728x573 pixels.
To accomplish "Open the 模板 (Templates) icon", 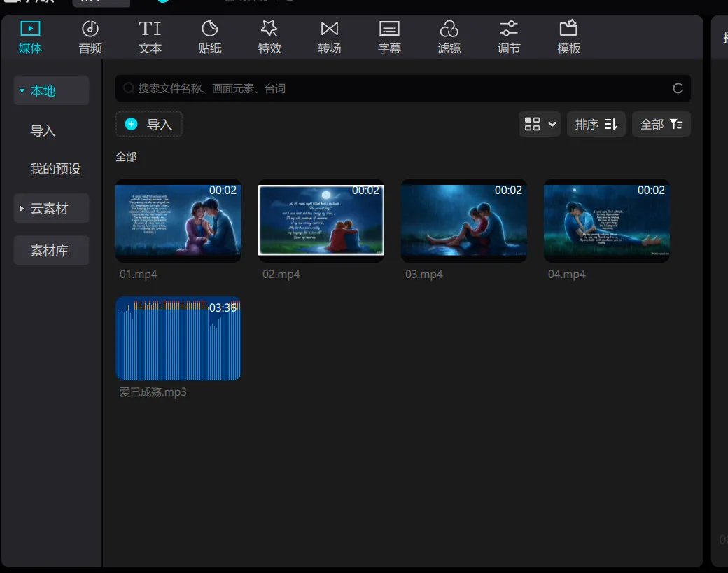I will [x=568, y=29].
